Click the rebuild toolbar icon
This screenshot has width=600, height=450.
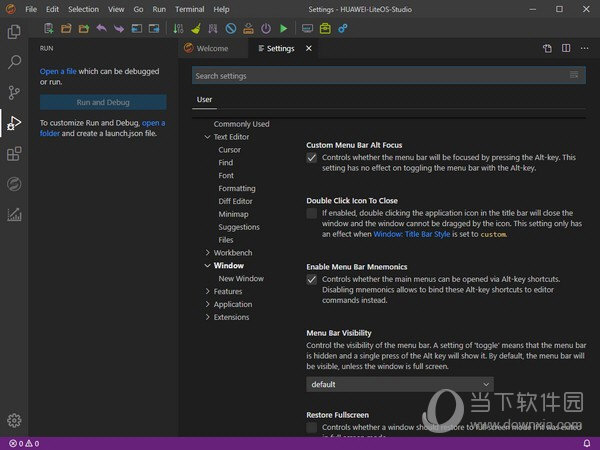coord(213,28)
